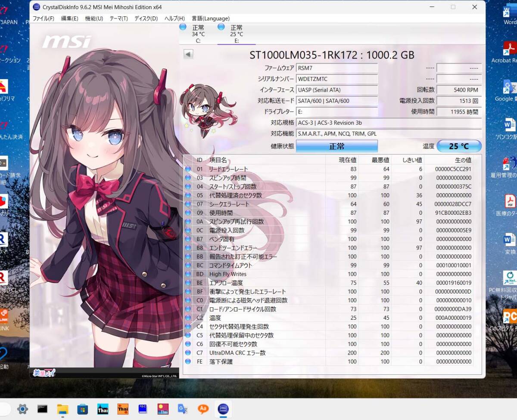Click status orb for リードエラーレート row

pyautogui.click(x=188, y=169)
